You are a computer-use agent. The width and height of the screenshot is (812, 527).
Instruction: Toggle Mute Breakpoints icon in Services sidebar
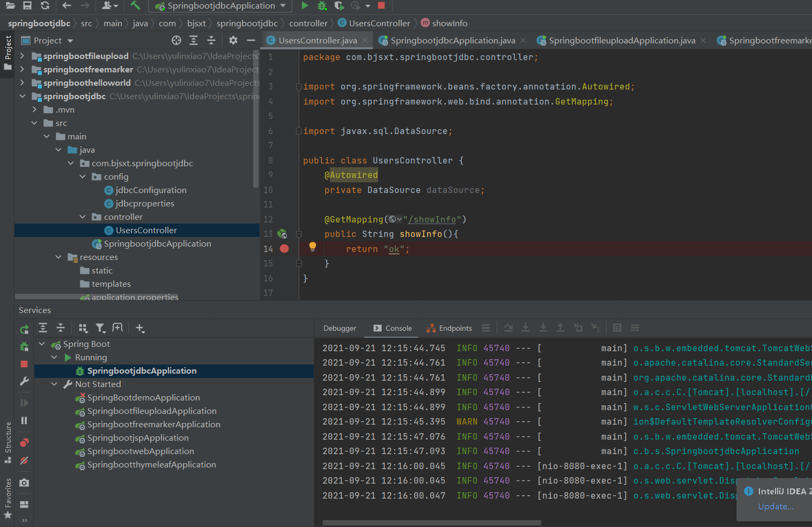tap(24, 461)
